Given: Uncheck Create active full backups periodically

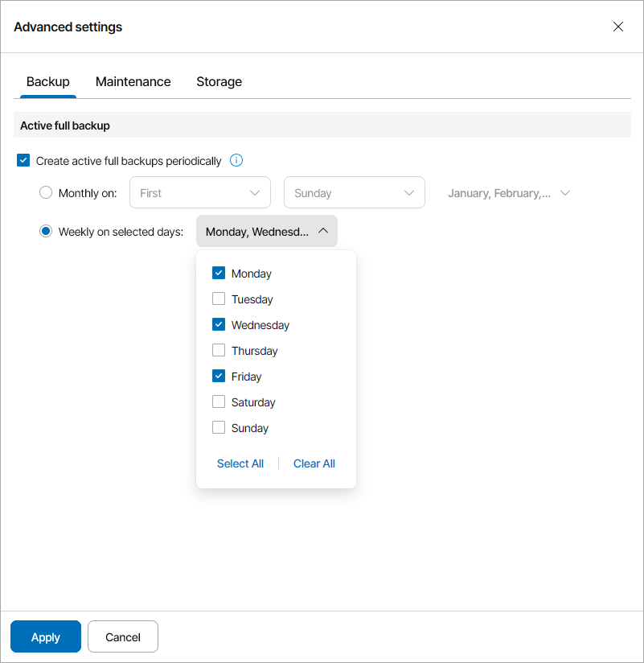Looking at the screenshot, I should coord(23,161).
